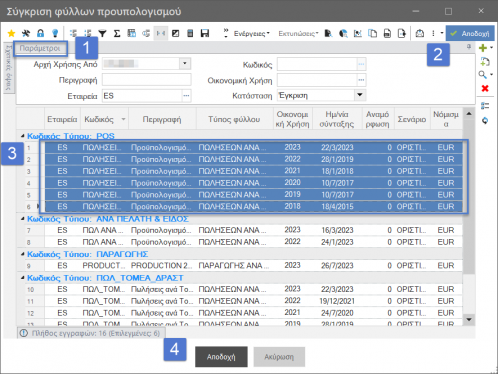Collapse the Κωδικός Τύπου: POS group

point(22,136)
